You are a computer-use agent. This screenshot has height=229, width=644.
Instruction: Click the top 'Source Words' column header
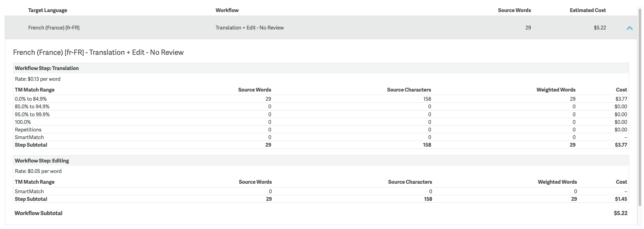(514, 10)
